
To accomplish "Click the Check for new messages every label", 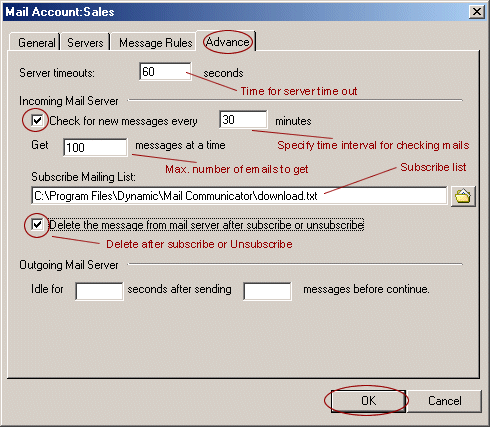I will pyautogui.click(x=123, y=121).
